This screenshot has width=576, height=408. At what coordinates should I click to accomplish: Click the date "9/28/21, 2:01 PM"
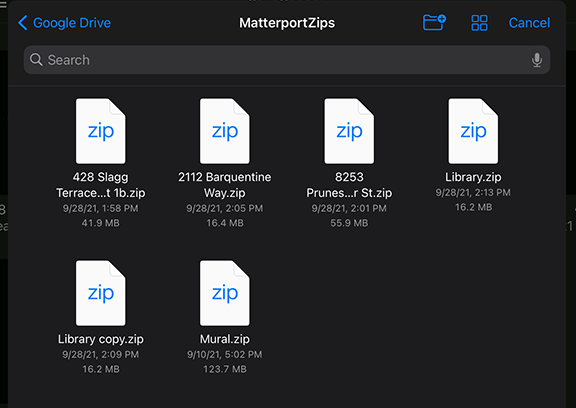349,208
